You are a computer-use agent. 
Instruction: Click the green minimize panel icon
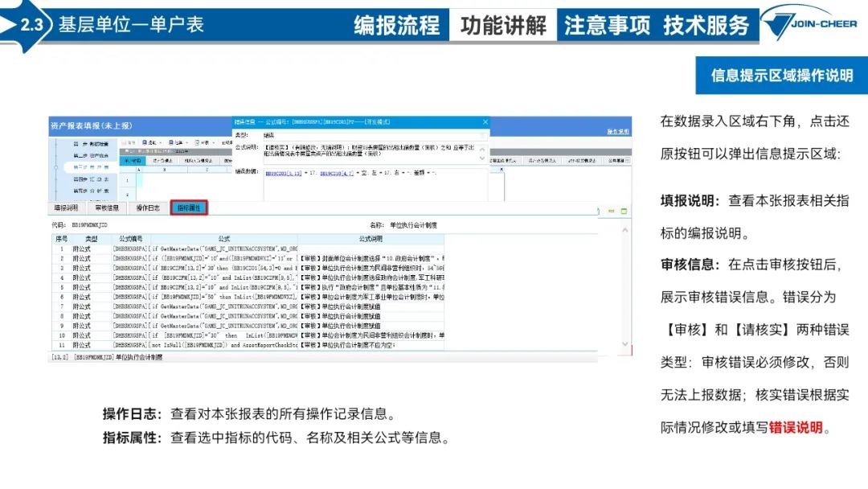(x=612, y=211)
